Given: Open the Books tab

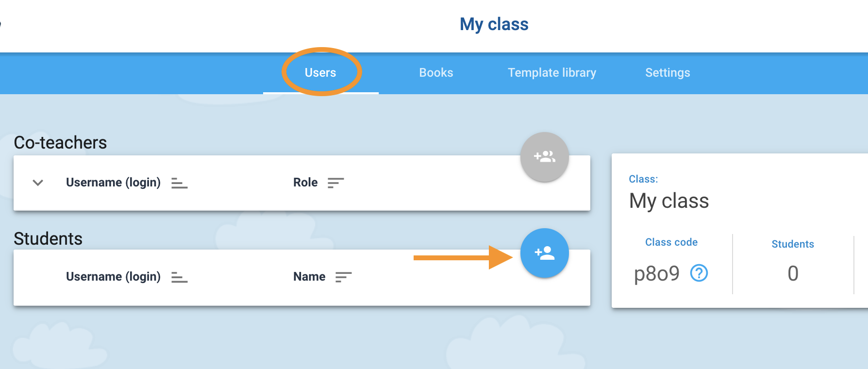Looking at the screenshot, I should tap(436, 73).
